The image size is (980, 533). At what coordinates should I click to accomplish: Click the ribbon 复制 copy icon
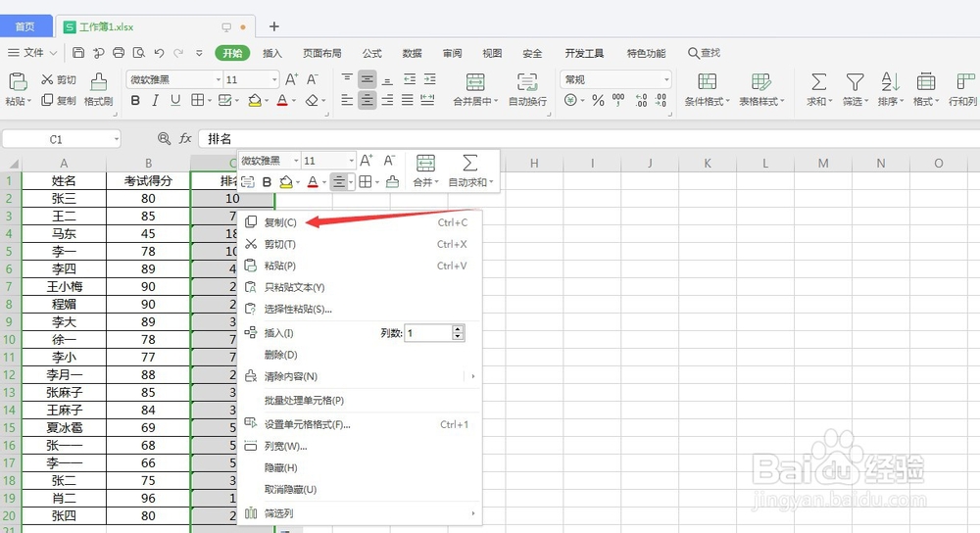47,100
